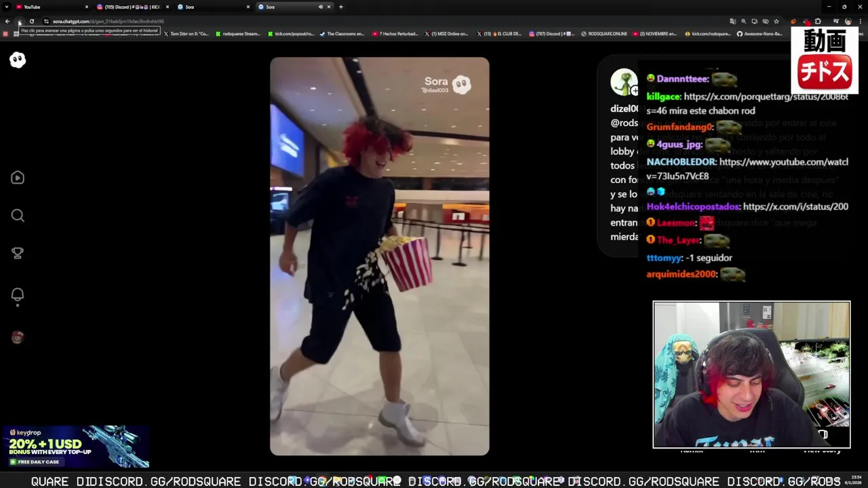Screen dimensions: 868x488
Task: Open the 'kick.com/popout/ro...' bookmark
Action: pos(291,33)
